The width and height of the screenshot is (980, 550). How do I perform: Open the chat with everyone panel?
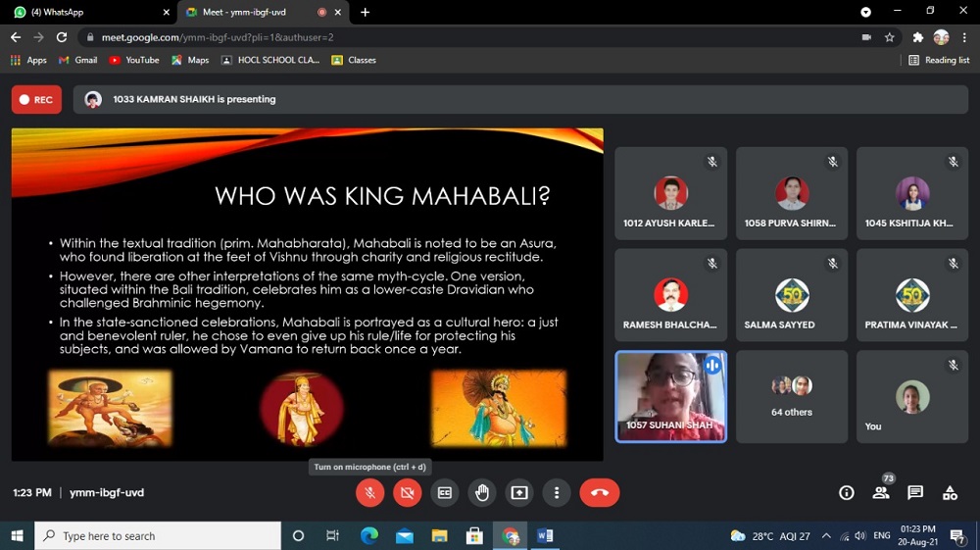[x=915, y=493]
